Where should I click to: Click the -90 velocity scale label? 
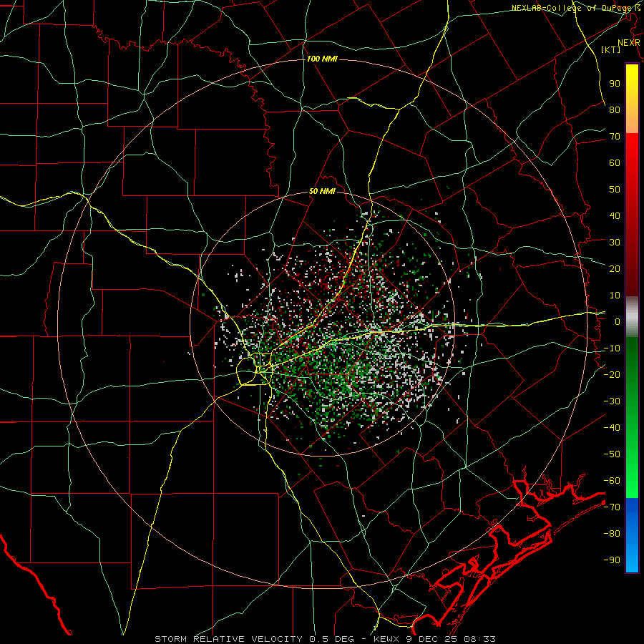pyautogui.click(x=612, y=560)
